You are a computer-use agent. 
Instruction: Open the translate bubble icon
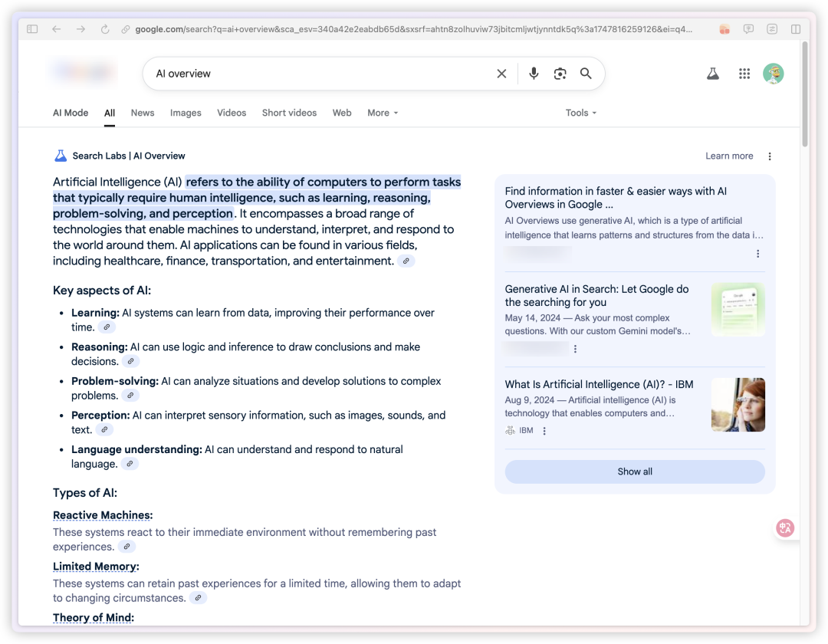click(x=785, y=528)
